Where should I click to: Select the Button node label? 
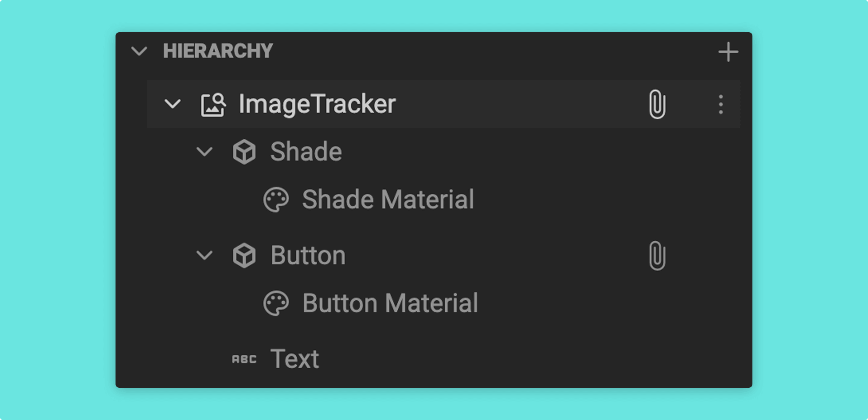(x=308, y=255)
